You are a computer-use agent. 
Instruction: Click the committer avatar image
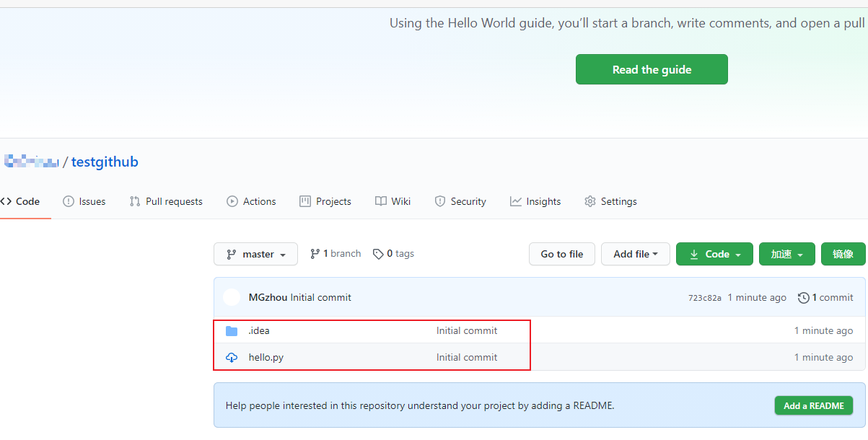232,297
